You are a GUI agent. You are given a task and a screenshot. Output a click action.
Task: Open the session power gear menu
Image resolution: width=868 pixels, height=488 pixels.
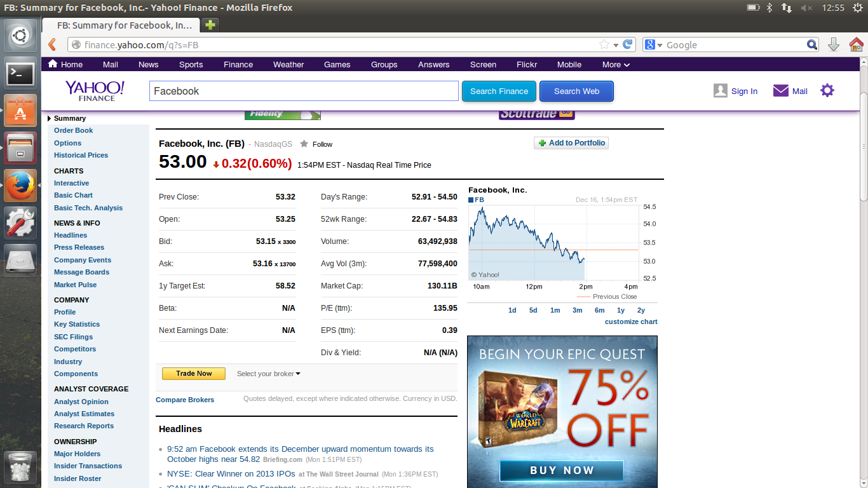pos(857,8)
